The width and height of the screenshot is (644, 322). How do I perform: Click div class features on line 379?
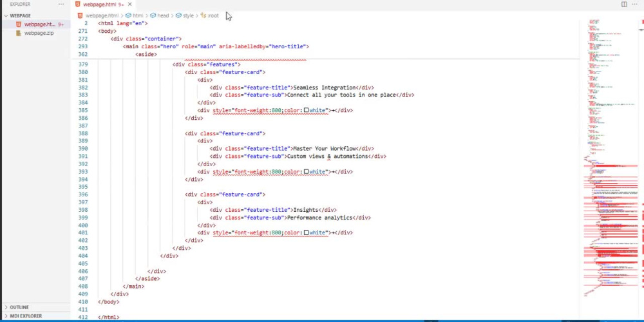click(206, 64)
